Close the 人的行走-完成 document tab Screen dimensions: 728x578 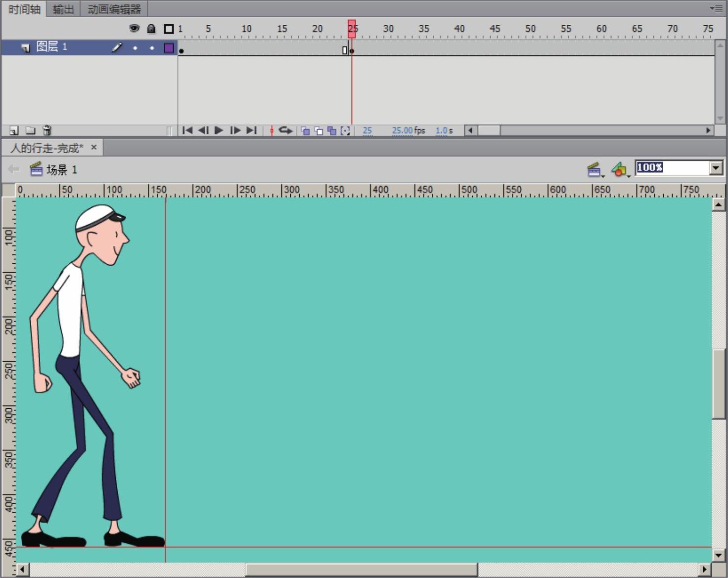pyautogui.click(x=93, y=147)
